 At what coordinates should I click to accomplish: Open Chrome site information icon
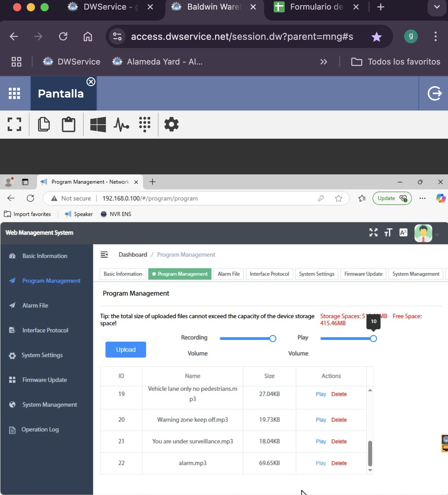(x=117, y=36)
